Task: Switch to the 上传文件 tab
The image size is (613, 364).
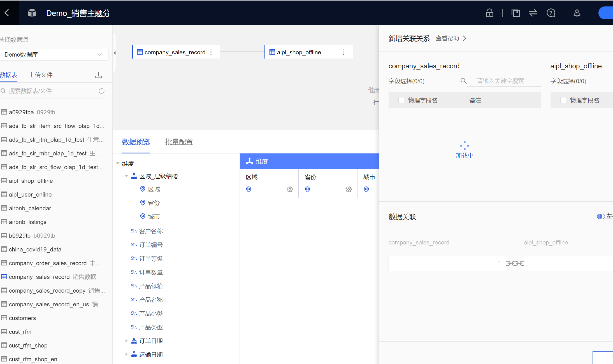Action: 41,75
